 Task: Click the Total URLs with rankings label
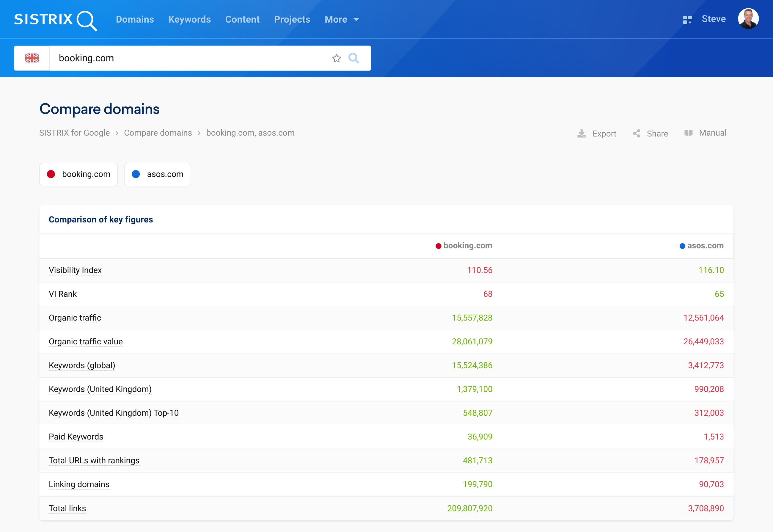coord(94,460)
